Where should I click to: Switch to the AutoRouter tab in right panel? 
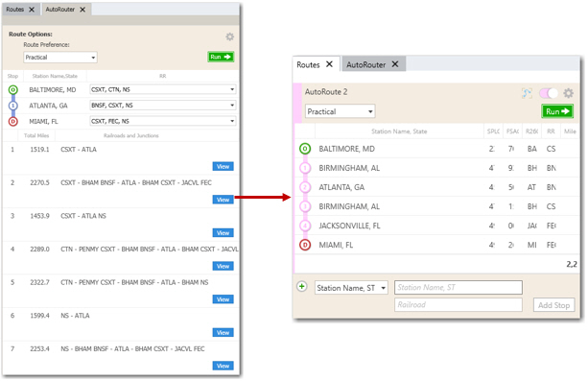(x=365, y=65)
